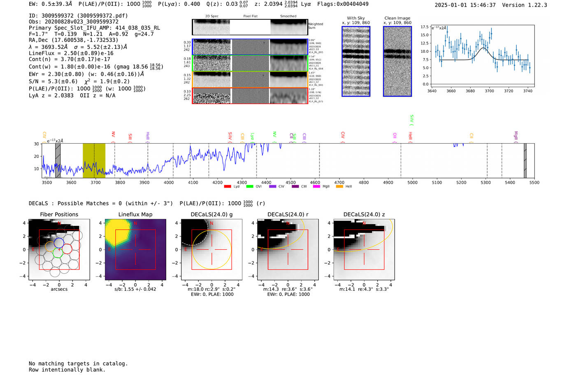Click the dark purple CIII legend swatch
Image resolution: width=576 pixels, height=392 pixels.
pos(295,187)
